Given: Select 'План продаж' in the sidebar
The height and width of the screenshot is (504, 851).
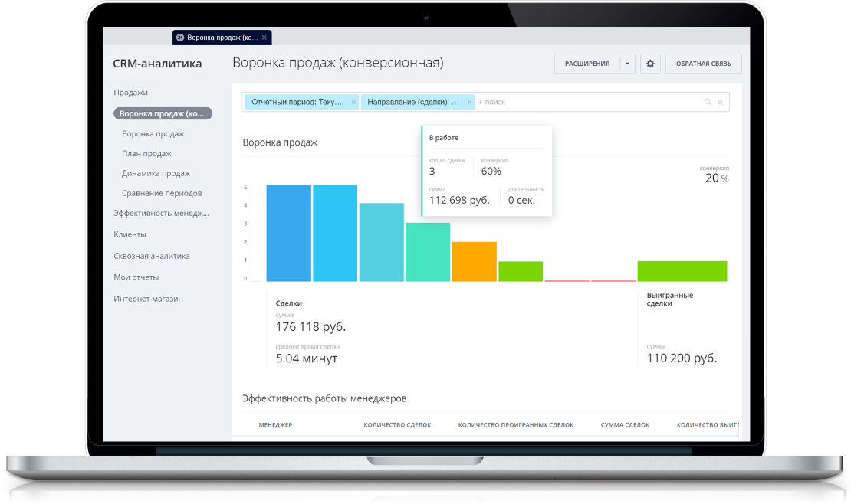Looking at the screenshot, I should pos(146,153).
